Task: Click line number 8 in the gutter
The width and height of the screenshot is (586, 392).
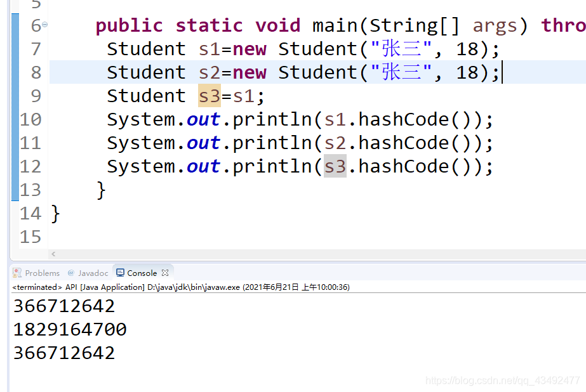Action: pyautogui.click(x=36, y=72)
